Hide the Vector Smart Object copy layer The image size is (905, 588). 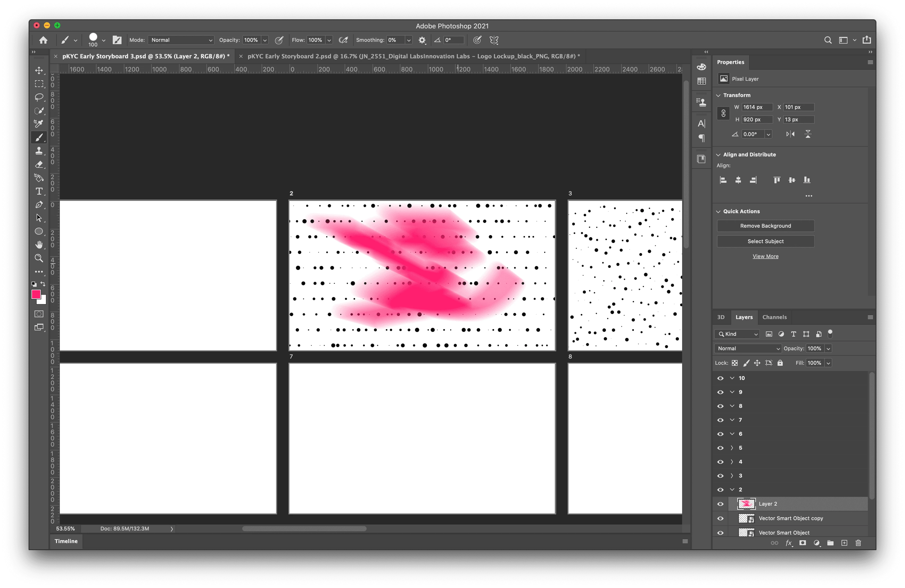[x=720, y=518]
